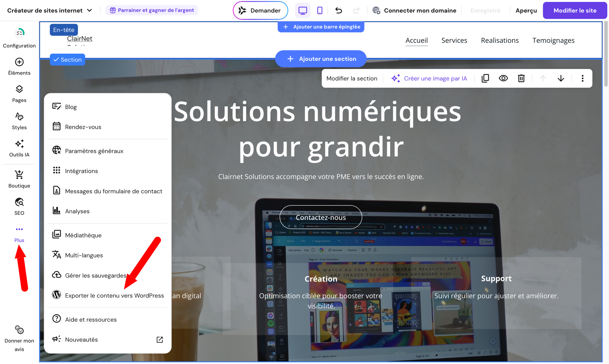The height and width of the screenshot is (364, 609).
Task: Click Ajouter une barre épinglée
Action: [x=321, y=27]
